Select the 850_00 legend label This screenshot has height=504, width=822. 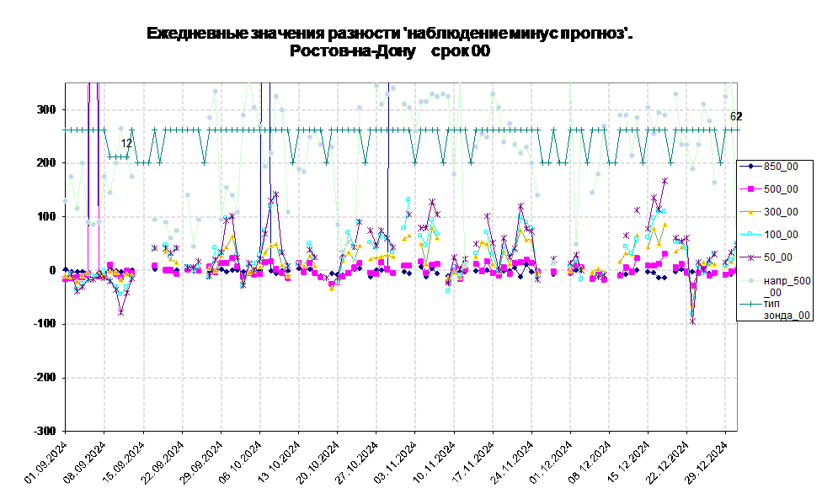[x=781, y=167]
